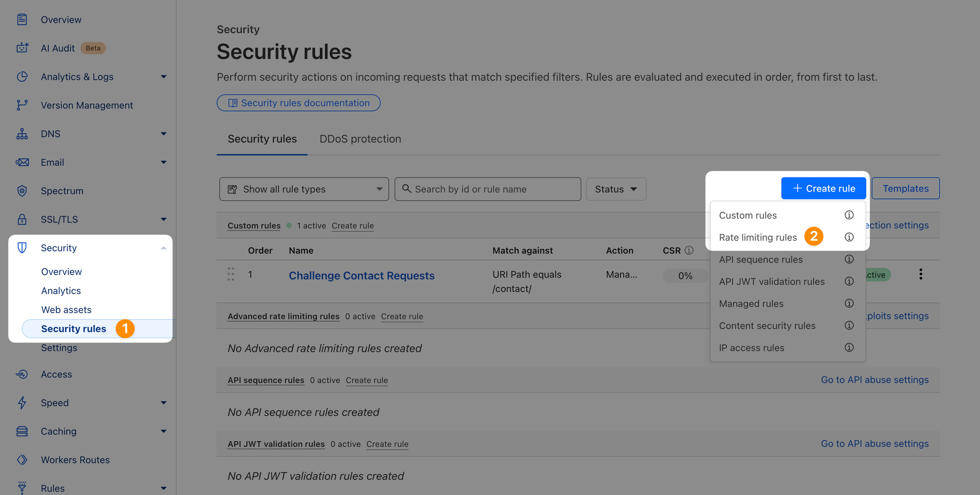Click the Version Management branch icon
Screen dimensions: 980x495
click(22, 105)
